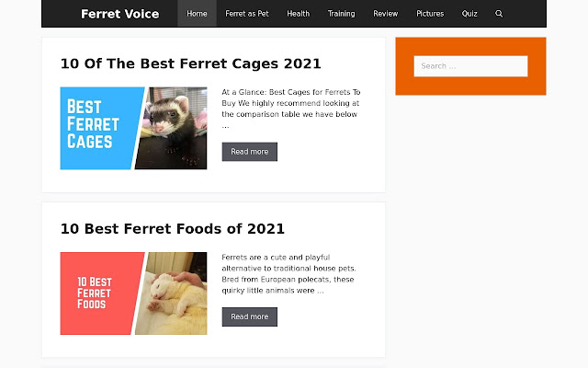Open the Review menu item
Image resolution: width=588 pixels, height=368 pixels.
[x=386, y=14]
